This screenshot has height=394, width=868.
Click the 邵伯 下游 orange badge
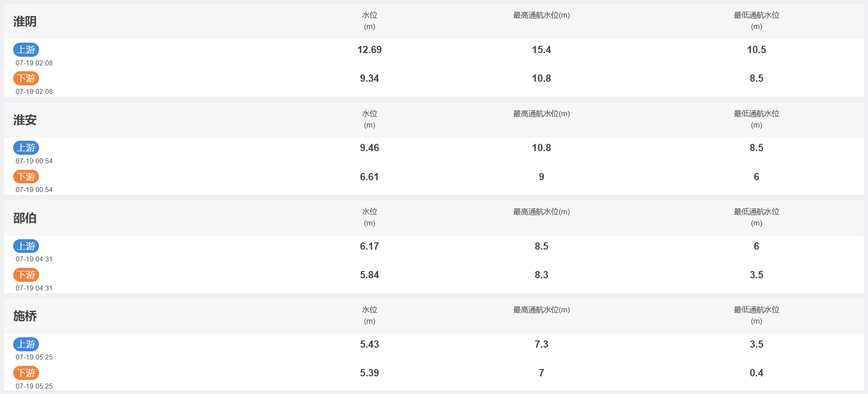pos(26,275)
